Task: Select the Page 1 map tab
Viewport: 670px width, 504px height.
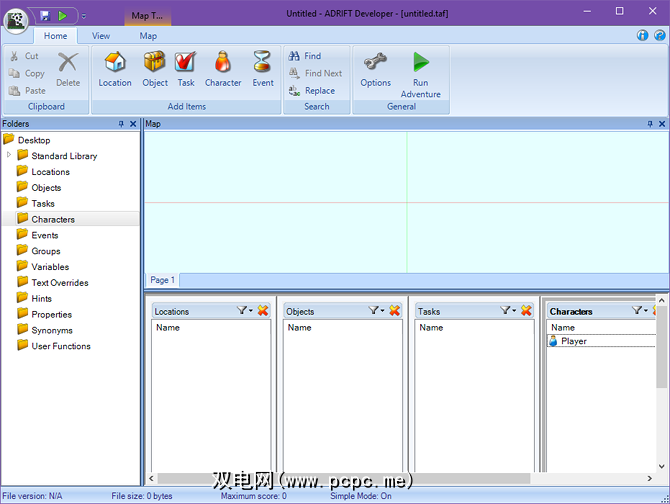Action: coord(162,280)
